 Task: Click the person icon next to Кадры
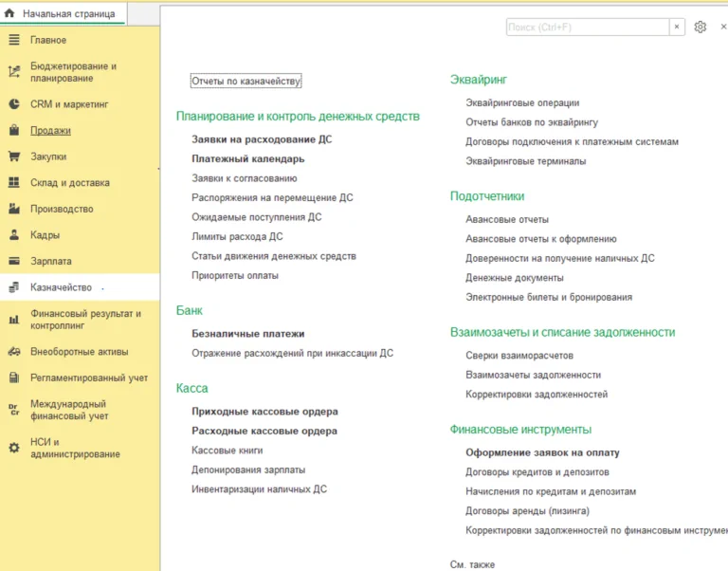coord(13,235)
